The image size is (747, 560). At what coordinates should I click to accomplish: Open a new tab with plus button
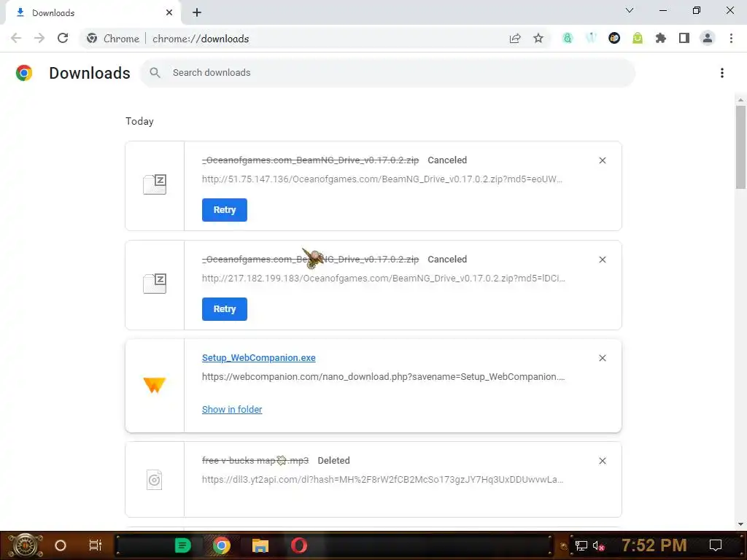point(197,13)
